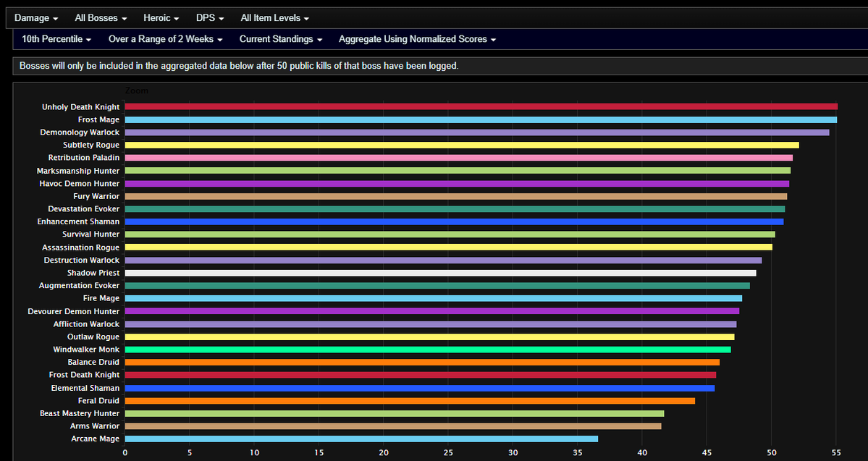868x461 pixels.
Task: Click the Elemental Shaman label
Action: pyautogui.click(x=85, y=389)
